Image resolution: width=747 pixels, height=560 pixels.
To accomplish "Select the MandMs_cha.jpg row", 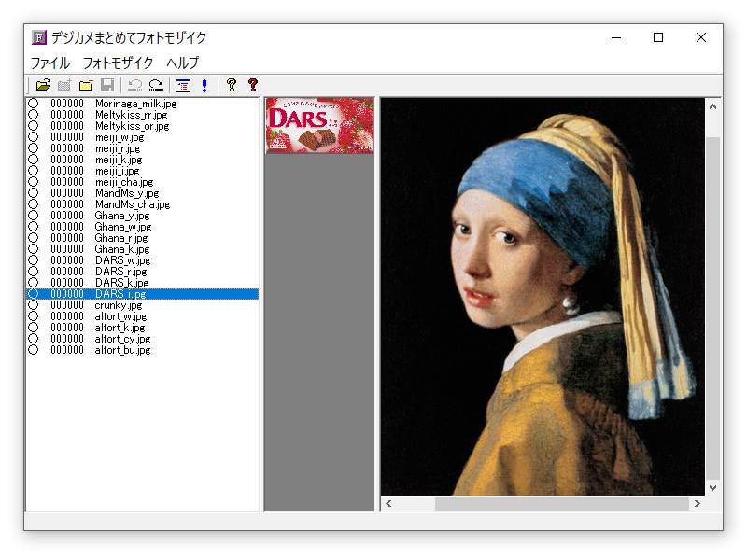I will point(143,204).
